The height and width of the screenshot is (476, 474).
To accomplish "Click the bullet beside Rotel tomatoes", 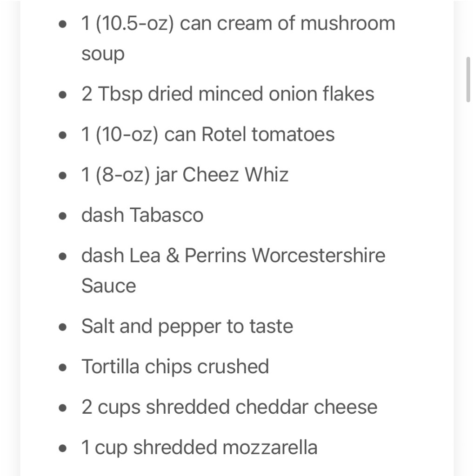I will 63,135.
